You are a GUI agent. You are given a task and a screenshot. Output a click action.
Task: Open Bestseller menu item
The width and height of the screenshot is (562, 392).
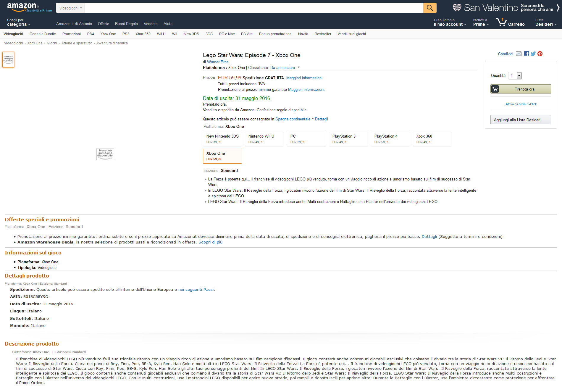pos(323,34)
